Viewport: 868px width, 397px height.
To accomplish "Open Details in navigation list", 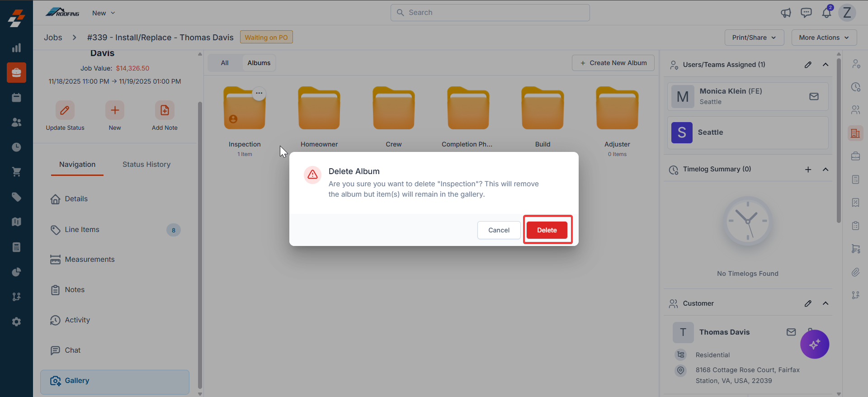I will (115, 199).
